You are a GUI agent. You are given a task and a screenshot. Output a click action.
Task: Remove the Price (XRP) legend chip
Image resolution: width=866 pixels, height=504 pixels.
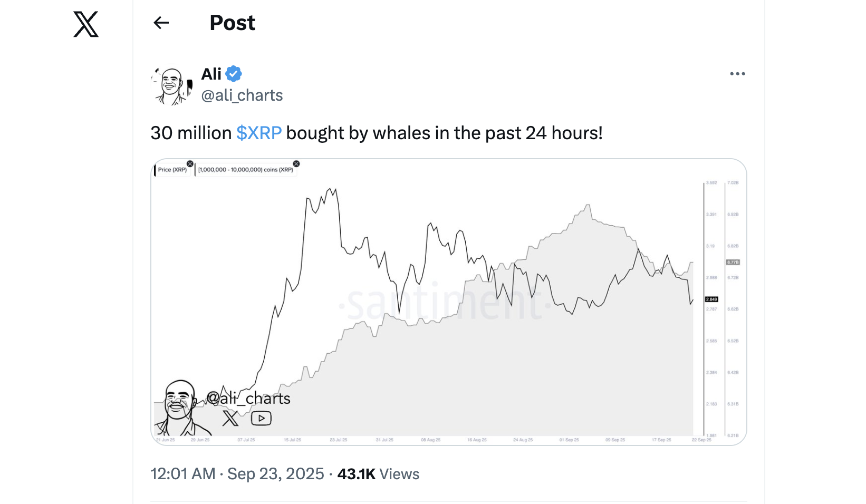[x=190, y=164]
